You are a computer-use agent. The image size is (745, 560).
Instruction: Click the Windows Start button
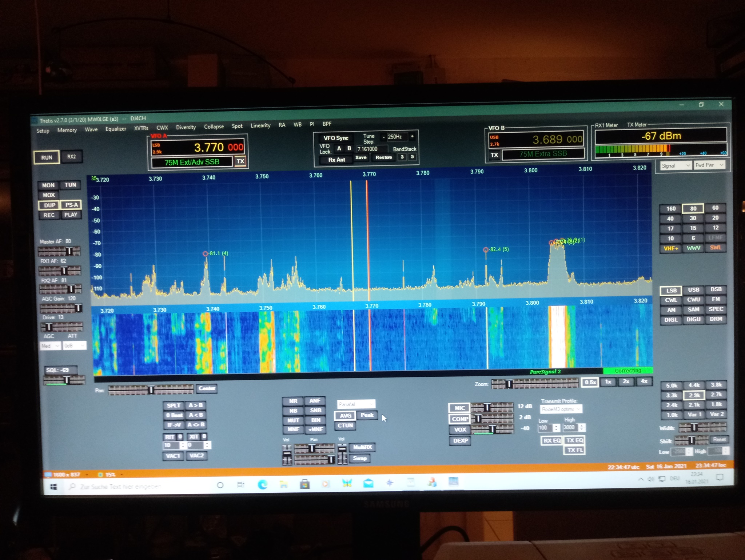click(53, 487)
